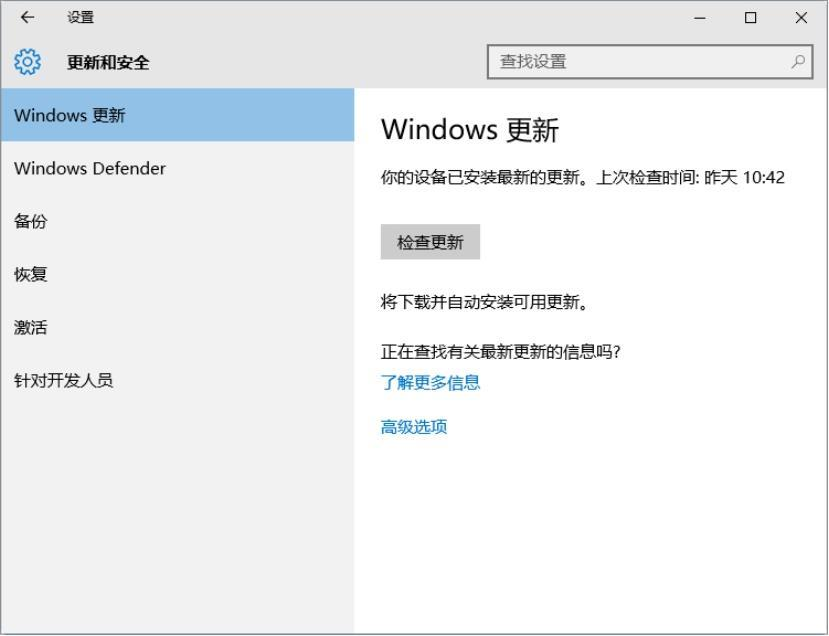Click the 设置 window title text

point(80,17)
